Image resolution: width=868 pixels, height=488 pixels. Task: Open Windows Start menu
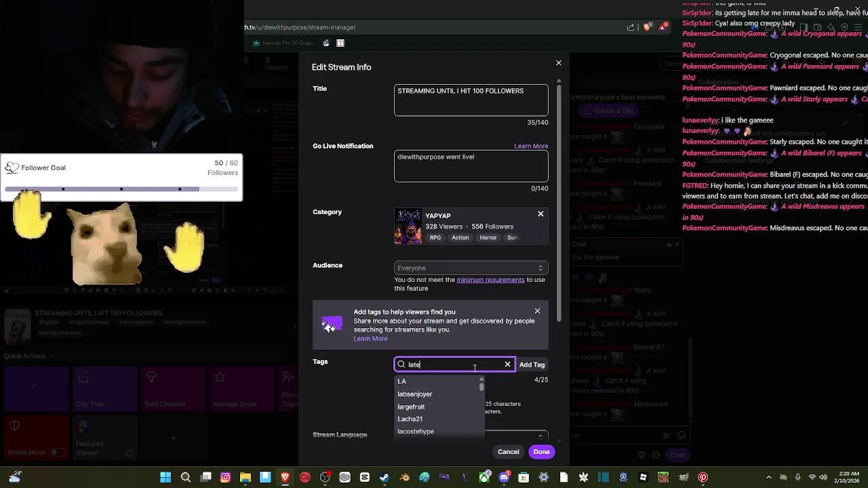tap(165, 477)
